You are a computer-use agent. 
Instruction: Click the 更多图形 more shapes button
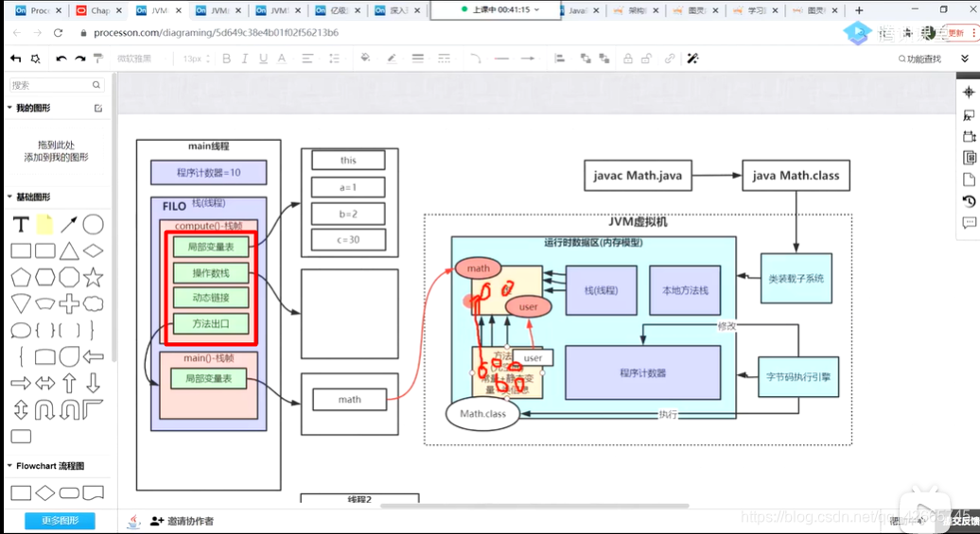[x=60, y=520]
